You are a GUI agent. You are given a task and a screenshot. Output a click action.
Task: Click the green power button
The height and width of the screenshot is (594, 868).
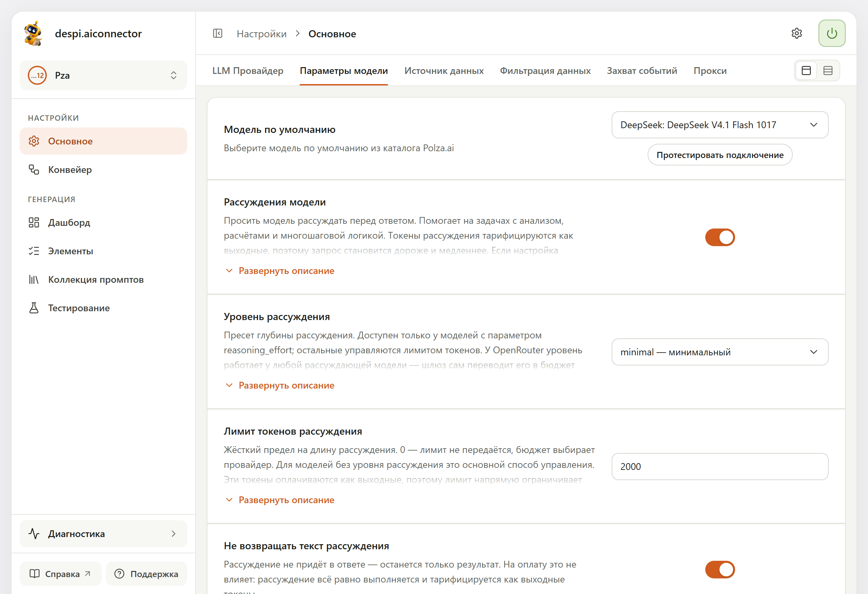click(x=832, y=34)
